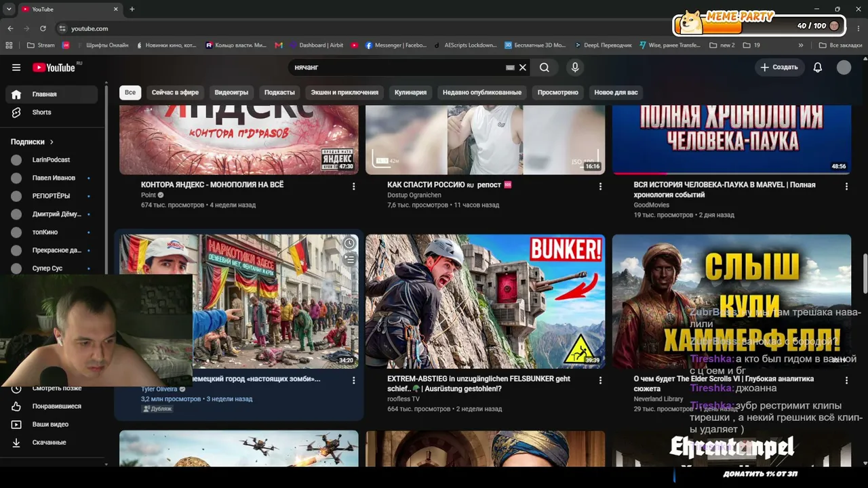This screenshot has width=868, height=488.
Task: Open the Point channel link
Action: pos(149,195)
